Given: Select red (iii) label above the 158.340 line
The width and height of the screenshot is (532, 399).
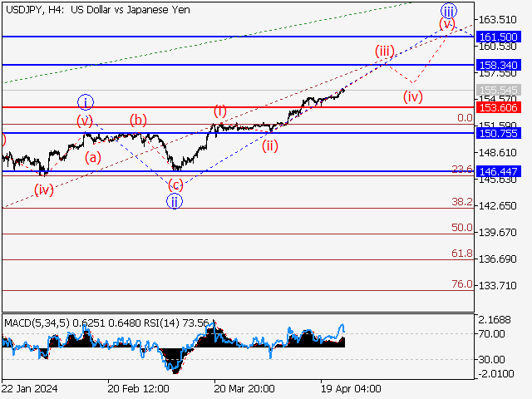Looking at the screenshot, I should tap(385, 52).
